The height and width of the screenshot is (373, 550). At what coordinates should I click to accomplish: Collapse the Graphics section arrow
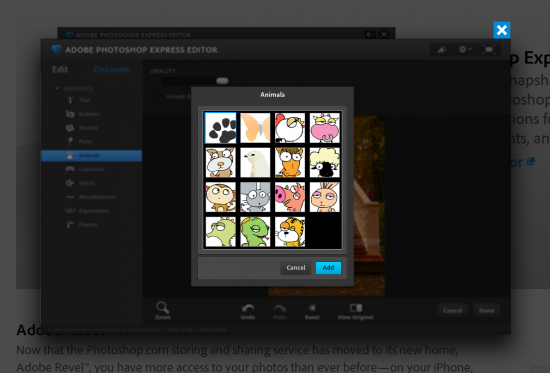[57, 88]
